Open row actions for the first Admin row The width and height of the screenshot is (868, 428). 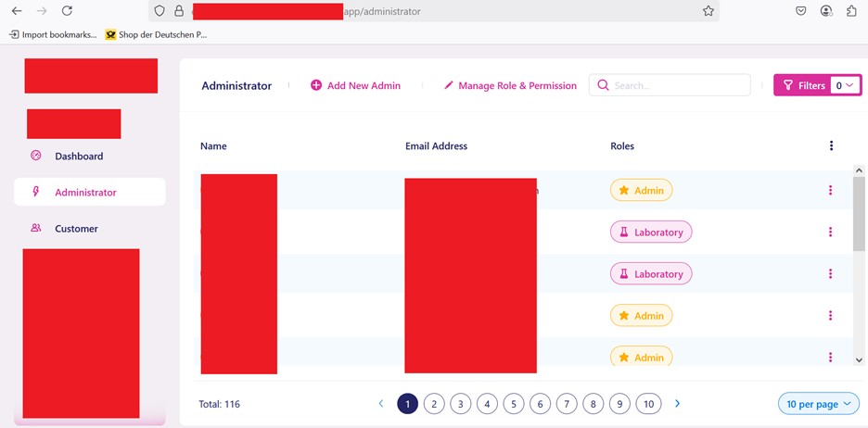[x=830, y=190]
